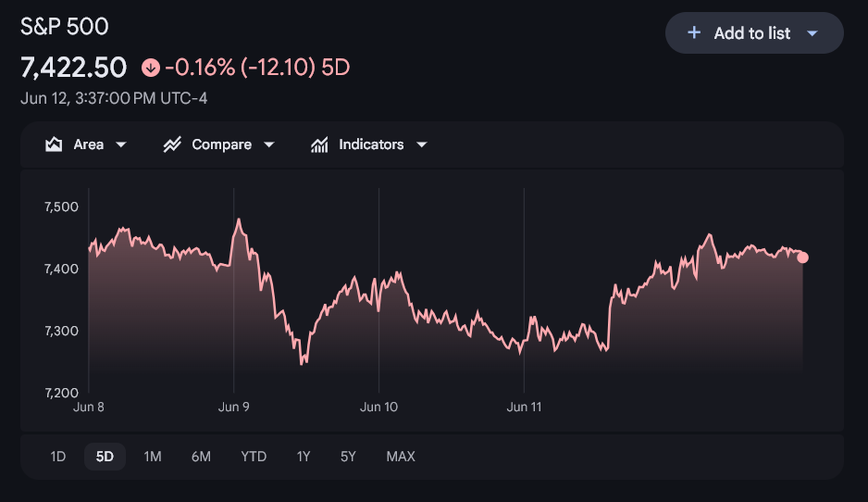Expand the Compare dropdown arrow

[x=269, y=144]
